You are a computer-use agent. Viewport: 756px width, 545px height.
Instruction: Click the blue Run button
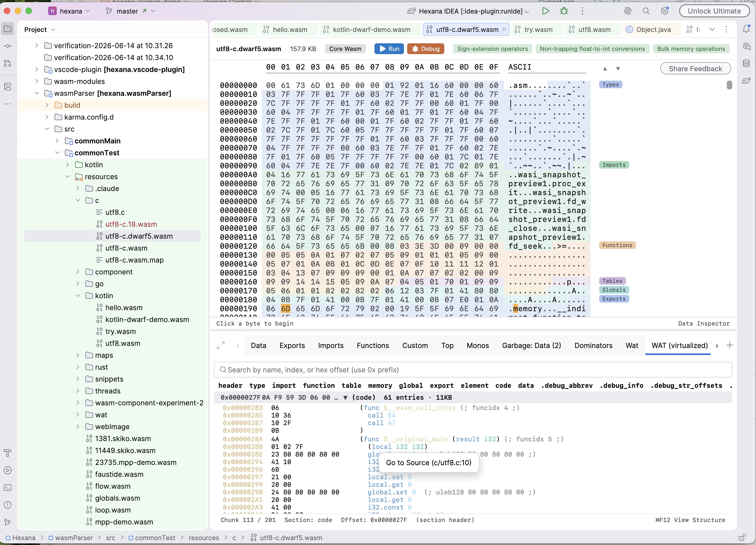pyautogui.click(x=389, y=49)
